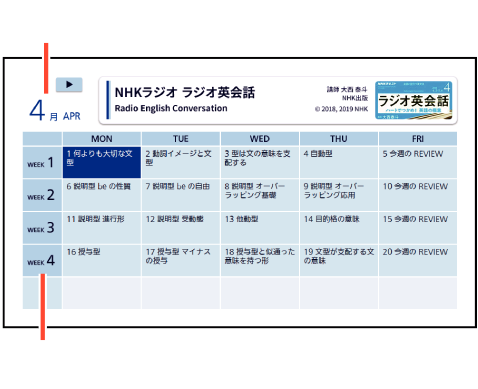This screenshot has height=389, width=478.
Task: Choose lesson 13 他動型
Action: [x=260, y=228]
